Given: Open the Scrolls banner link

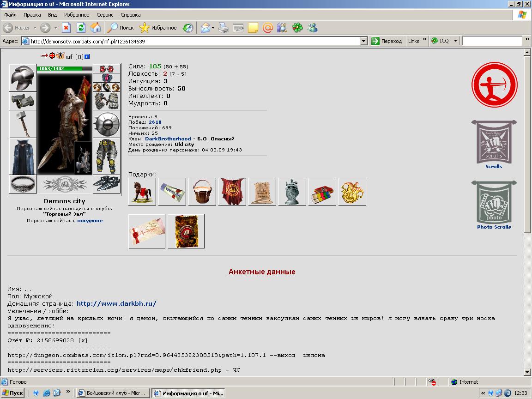Looking at the screenshot, I should pos(494,144).
